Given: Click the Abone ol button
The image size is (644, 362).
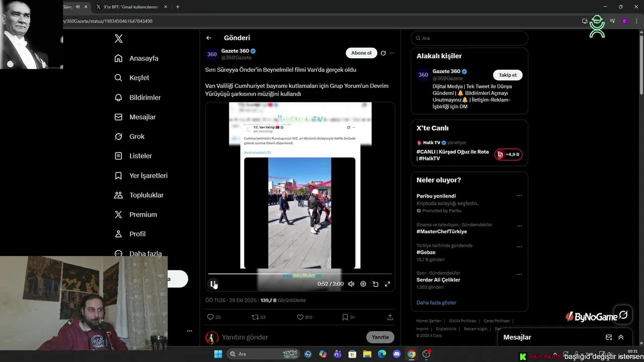Looking at the screenshot, I should (361, 53).
